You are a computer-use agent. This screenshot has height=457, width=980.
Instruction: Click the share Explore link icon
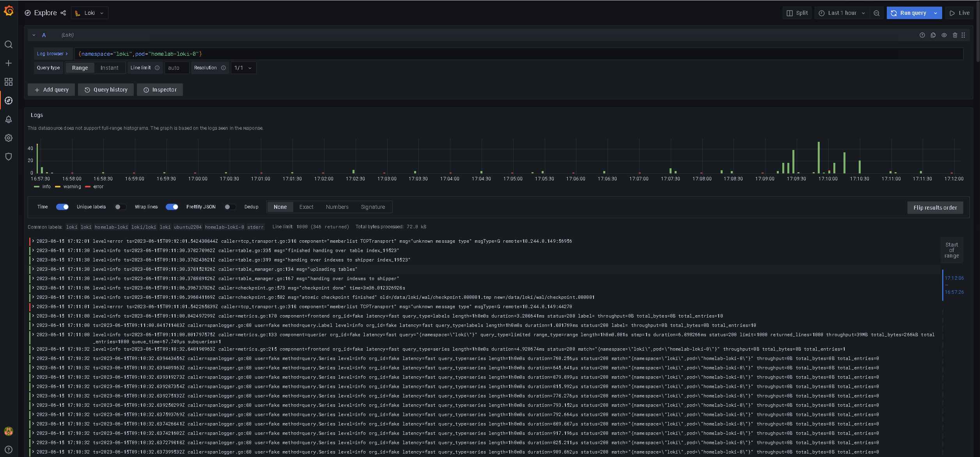63,13
